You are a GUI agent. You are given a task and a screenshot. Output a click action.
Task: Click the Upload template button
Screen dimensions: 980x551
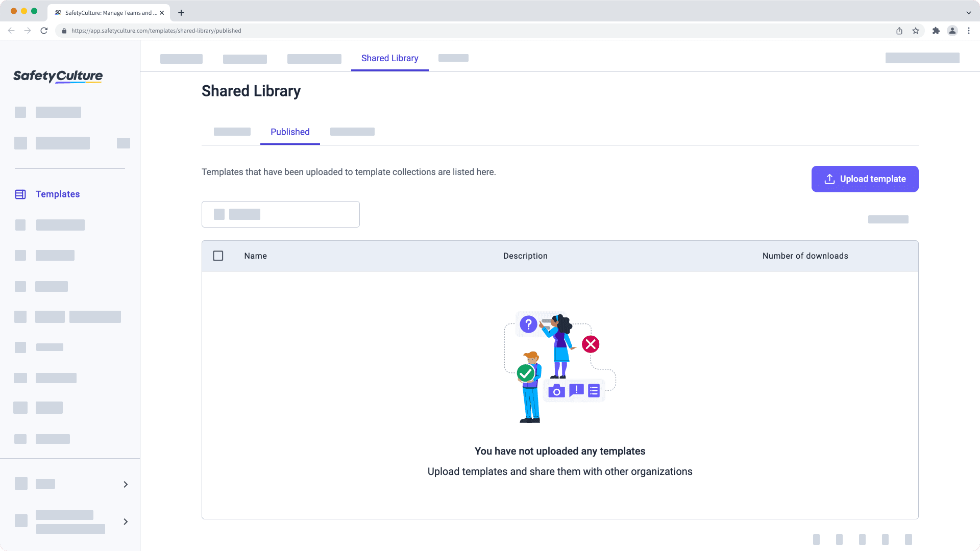865,179
